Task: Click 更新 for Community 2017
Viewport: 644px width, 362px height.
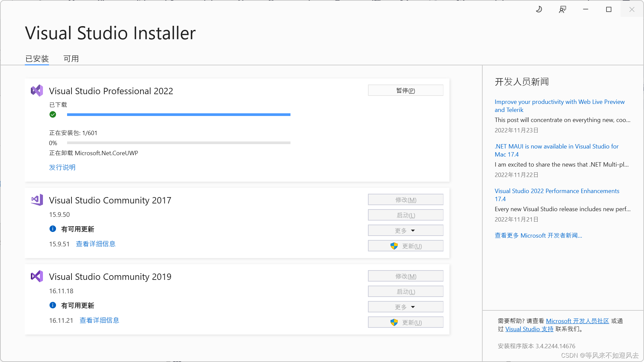Action: coord(406,246)
